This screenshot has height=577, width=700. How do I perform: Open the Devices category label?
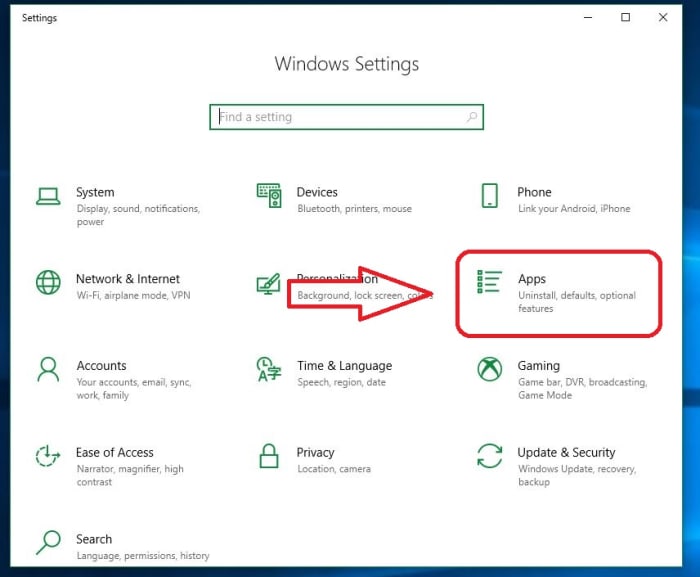317,192
